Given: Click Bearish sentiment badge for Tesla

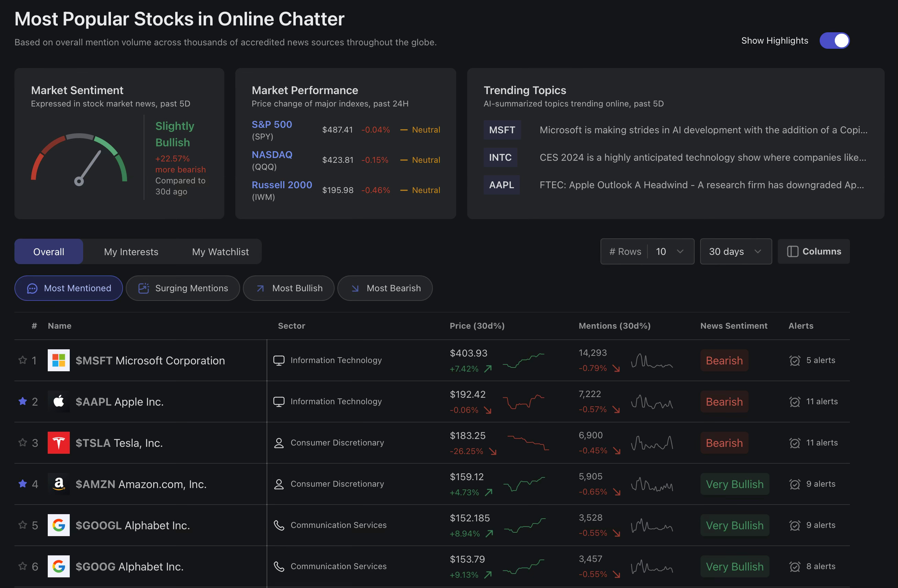Looking at the screenshot, I should tap(724, 443).
